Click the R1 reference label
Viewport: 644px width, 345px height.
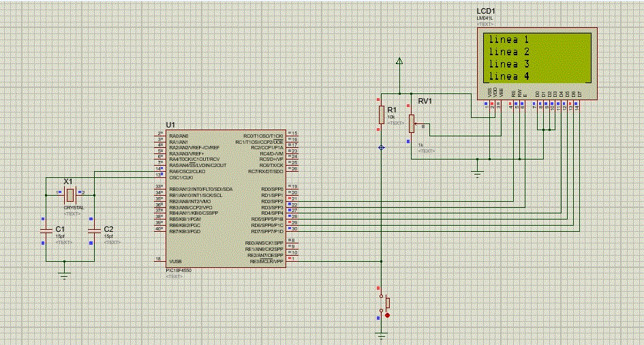(x=393, y=110)
